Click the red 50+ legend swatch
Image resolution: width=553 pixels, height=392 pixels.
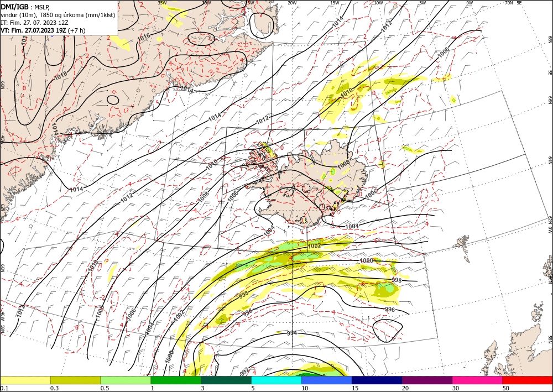click(528, 380)
